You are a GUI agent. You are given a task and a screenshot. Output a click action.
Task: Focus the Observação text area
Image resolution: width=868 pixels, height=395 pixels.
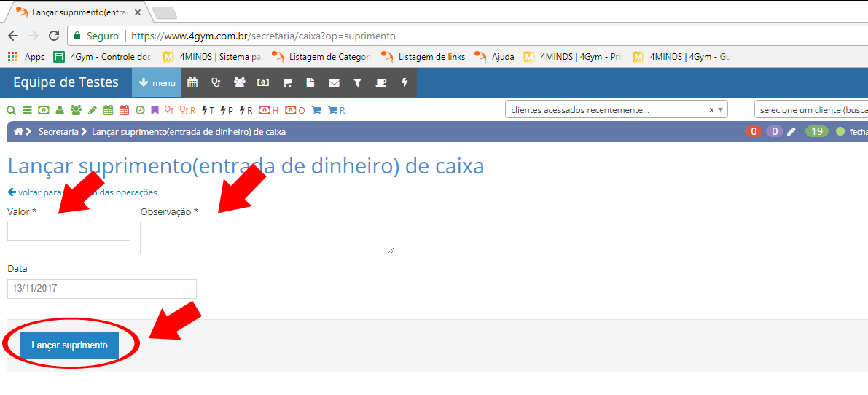tap(267, 238)
